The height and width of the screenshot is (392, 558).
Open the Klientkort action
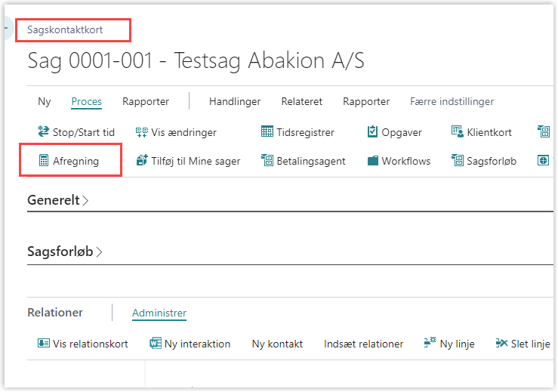coord(481,132)
